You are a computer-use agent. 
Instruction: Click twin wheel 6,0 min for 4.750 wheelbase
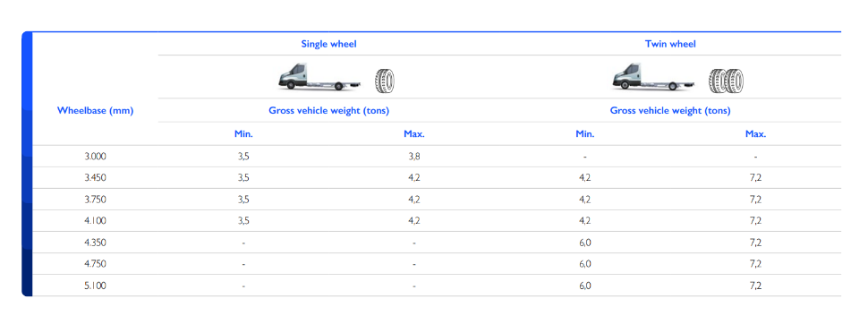click(x=585, y=264)
